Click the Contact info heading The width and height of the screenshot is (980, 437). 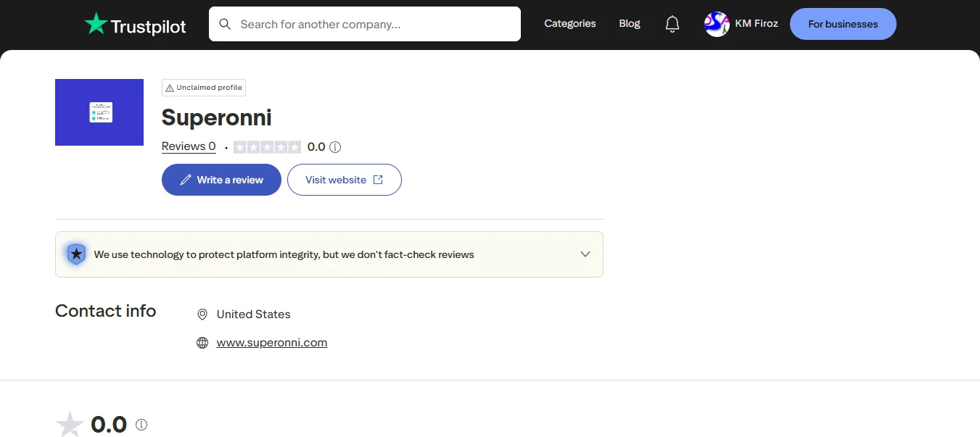(106, 311)
